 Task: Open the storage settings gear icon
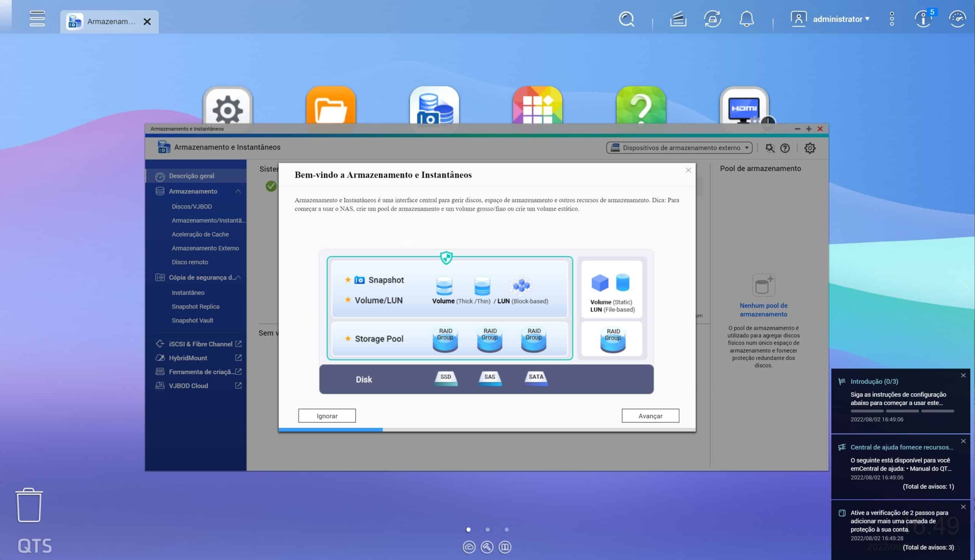810,148
